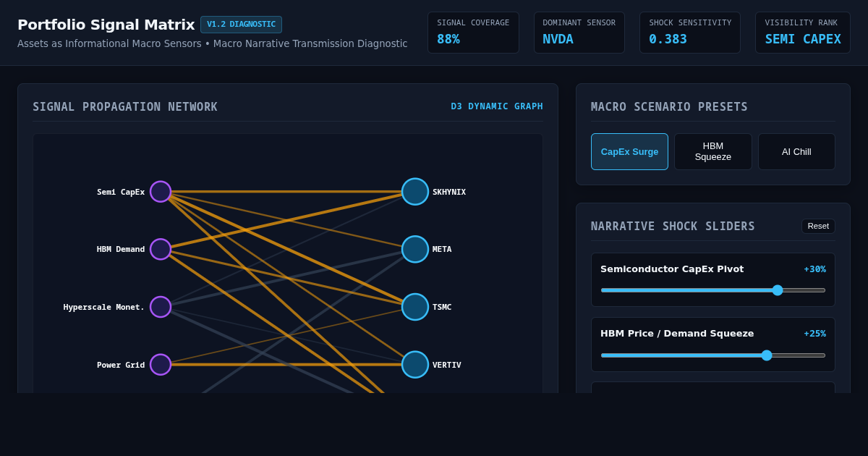The height and width of the screenshot is (456, 868).
Task: Click the SKHYNIX asset node
Action: tap(415, 192)
